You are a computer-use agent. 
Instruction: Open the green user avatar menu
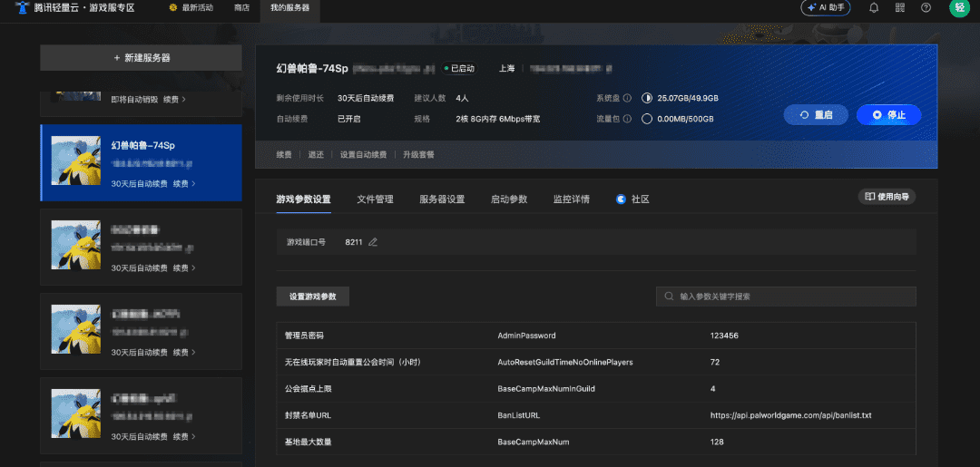959,7
